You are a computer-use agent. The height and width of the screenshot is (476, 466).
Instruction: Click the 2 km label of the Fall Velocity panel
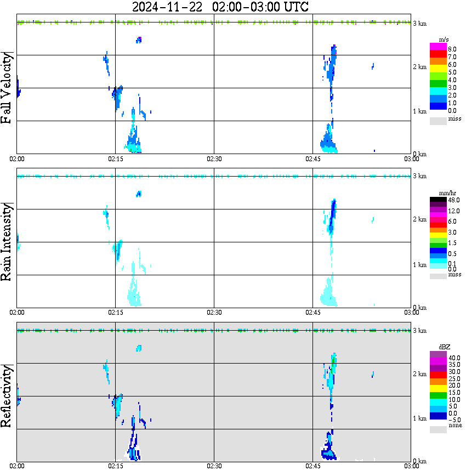point(419,67)
